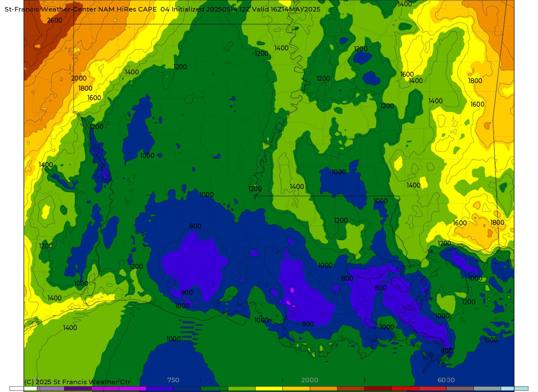The height and width of the screenshot is (392, 538).
Task: Click 'St-Francis Weather-Center' in the map title
Action: point(50,9)
